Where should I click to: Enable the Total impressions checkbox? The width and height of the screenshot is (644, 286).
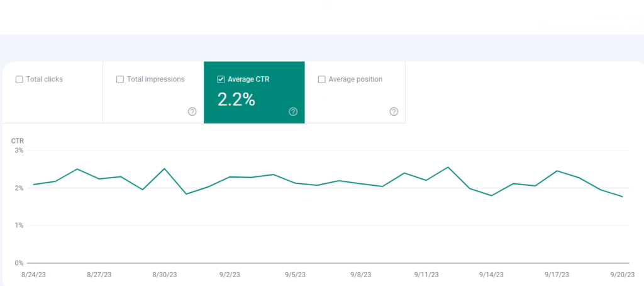(x=120, y=79)
